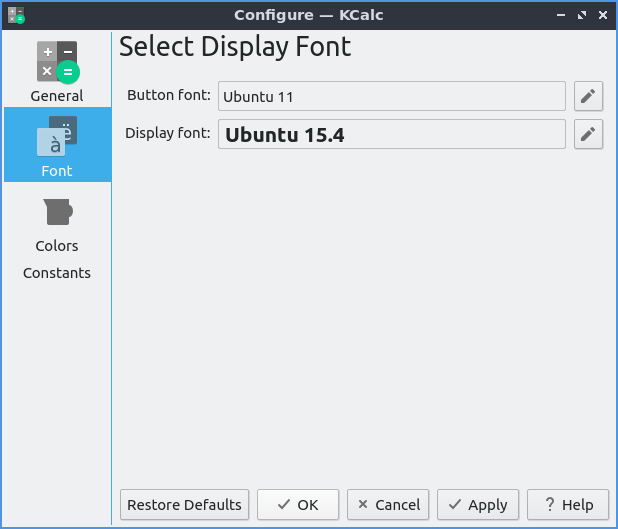This screenshot has width=618, height=529.
Task: Click pencil icon to edit Display font
Action: click(x=589, y=134)
